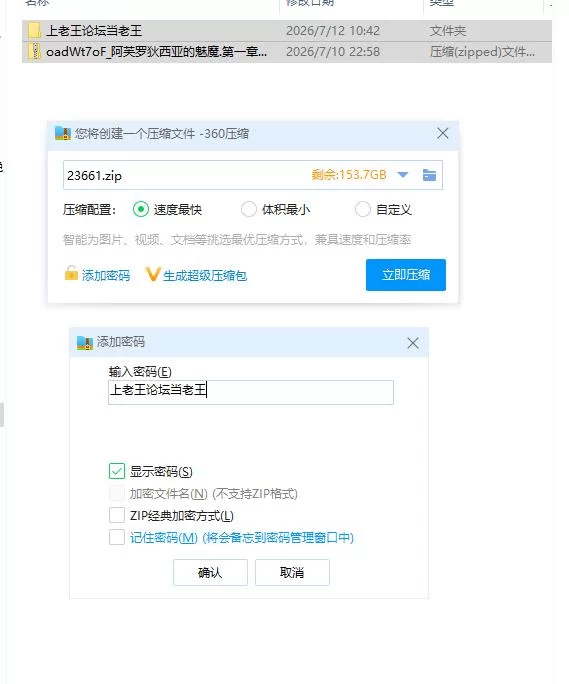The height and width of the screenshot is (684, 569).
Task: Enable the ZIP经典加密方式(L) checkbox
Action: [x=117, y=515]
